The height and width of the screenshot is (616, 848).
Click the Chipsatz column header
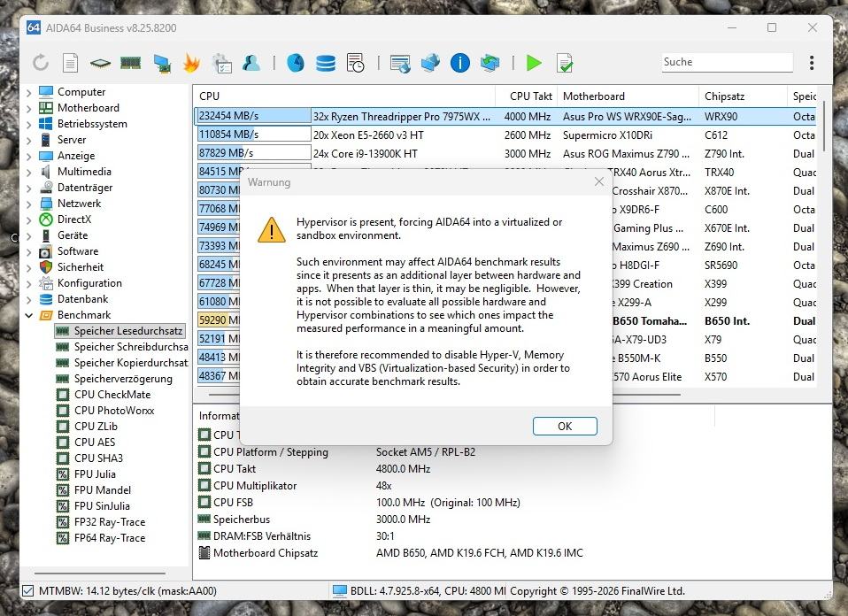(x=743, y=96)
